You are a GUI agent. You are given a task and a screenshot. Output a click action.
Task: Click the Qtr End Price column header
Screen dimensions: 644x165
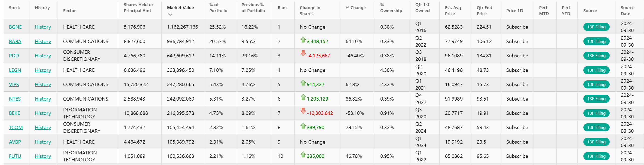(x=484, y=11)
